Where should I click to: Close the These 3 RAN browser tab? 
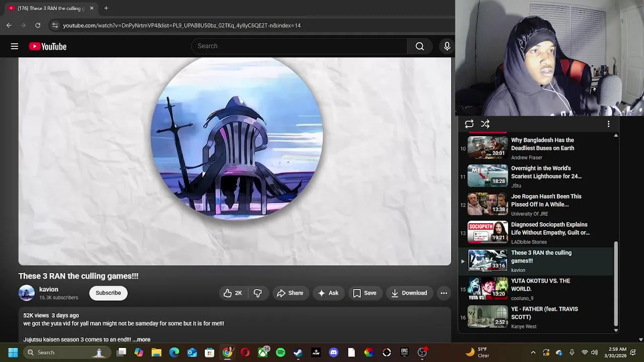click(92, 8)
